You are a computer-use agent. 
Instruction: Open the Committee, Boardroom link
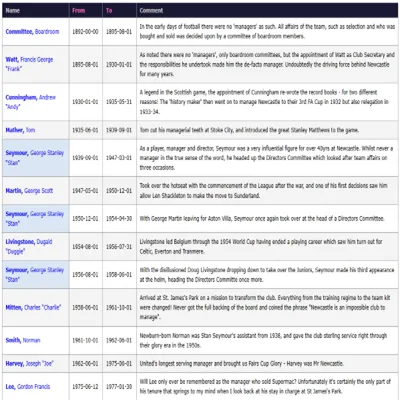(32, 32)
